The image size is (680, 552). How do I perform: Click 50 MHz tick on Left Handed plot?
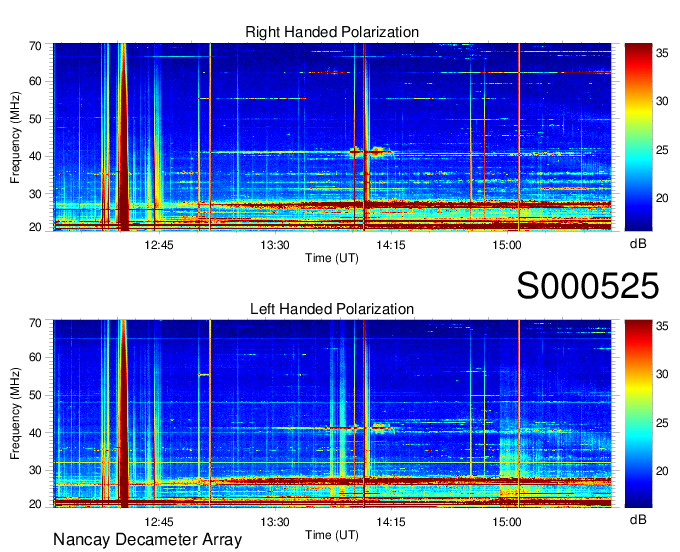[x=35, y=395]
